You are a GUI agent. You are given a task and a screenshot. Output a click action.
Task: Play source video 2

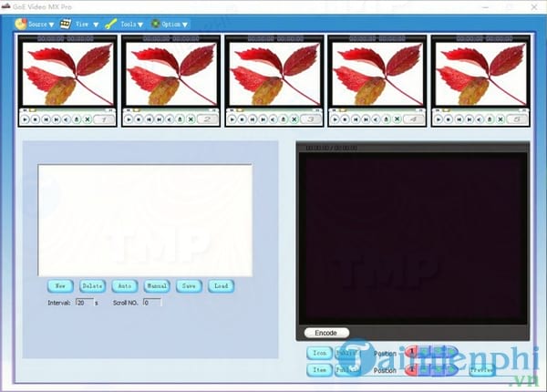(129, 119)
